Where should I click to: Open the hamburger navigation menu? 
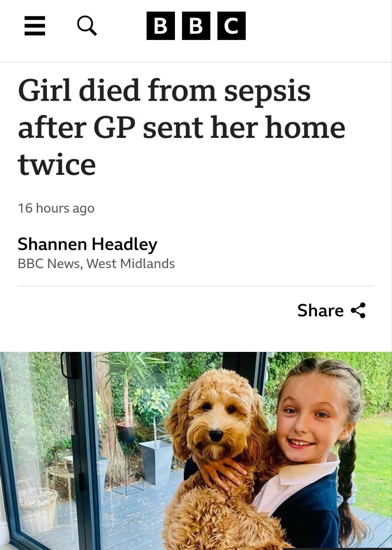[x=35, y=26]
